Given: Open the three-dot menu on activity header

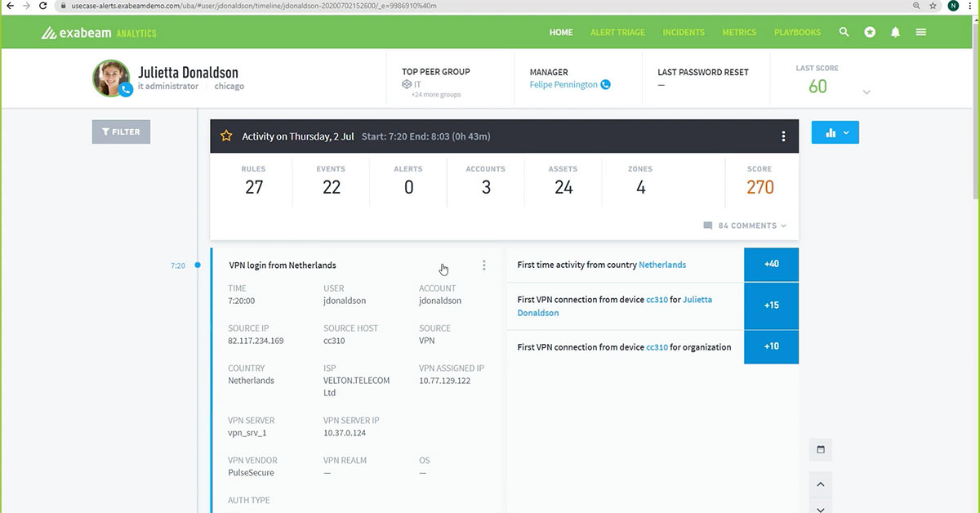Looking at the screenshot, I should pyautogui.click(x=783, y=136).
